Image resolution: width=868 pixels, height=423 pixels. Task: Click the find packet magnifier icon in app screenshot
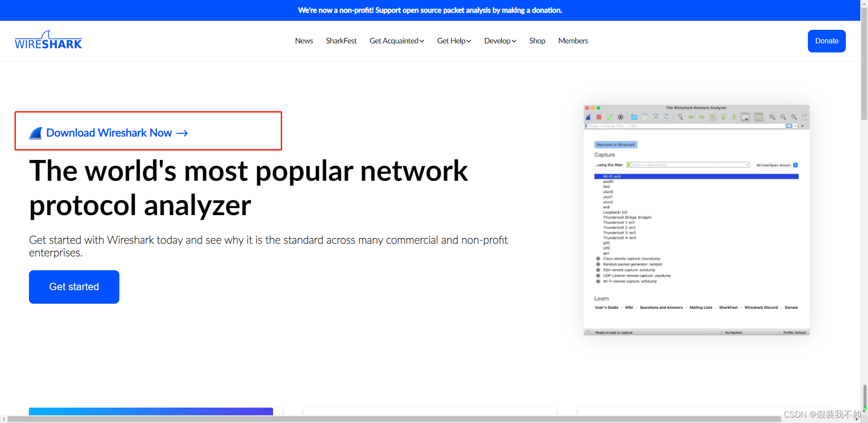(680, 117)
